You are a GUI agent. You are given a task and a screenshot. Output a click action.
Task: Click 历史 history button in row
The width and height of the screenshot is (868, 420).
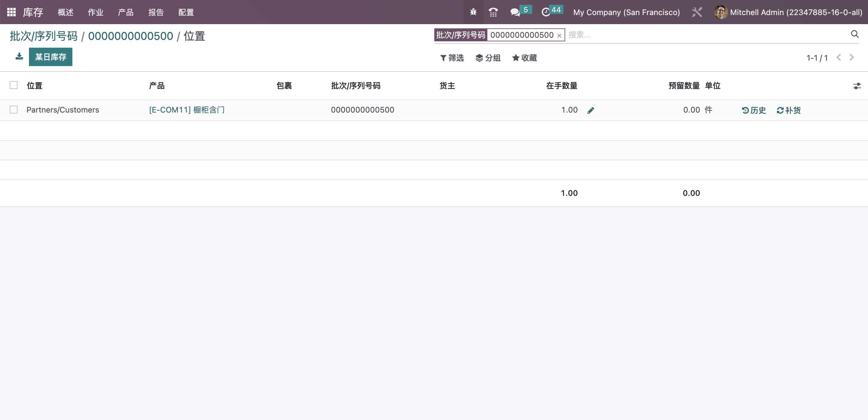[x=754, y=110]
